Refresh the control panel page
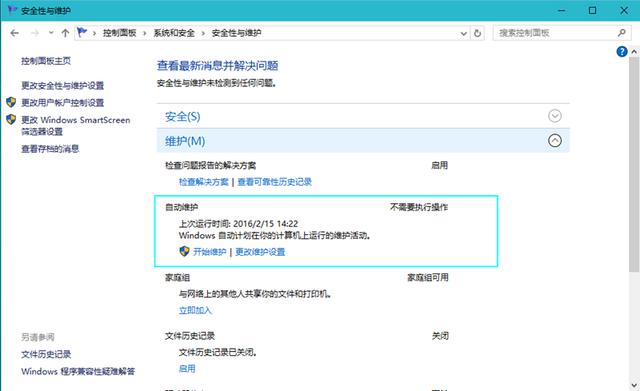The height and width of the screenshot is (391, 640). click(478, 33)
